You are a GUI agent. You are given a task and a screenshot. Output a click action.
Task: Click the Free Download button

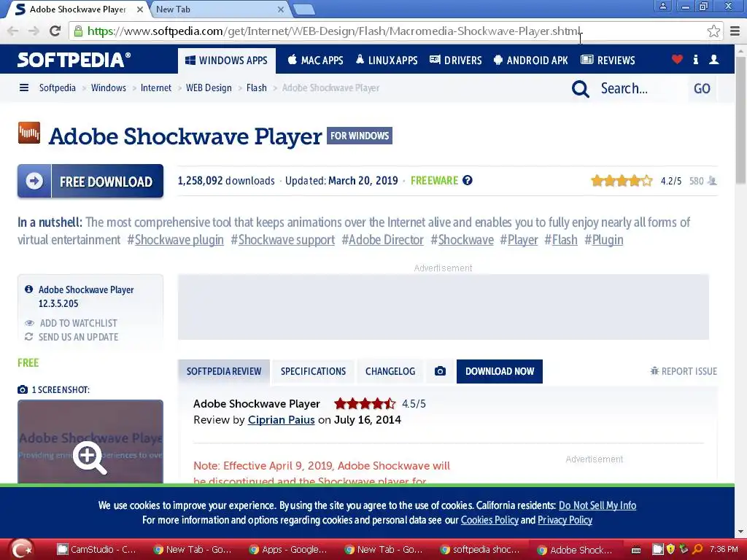90,181
